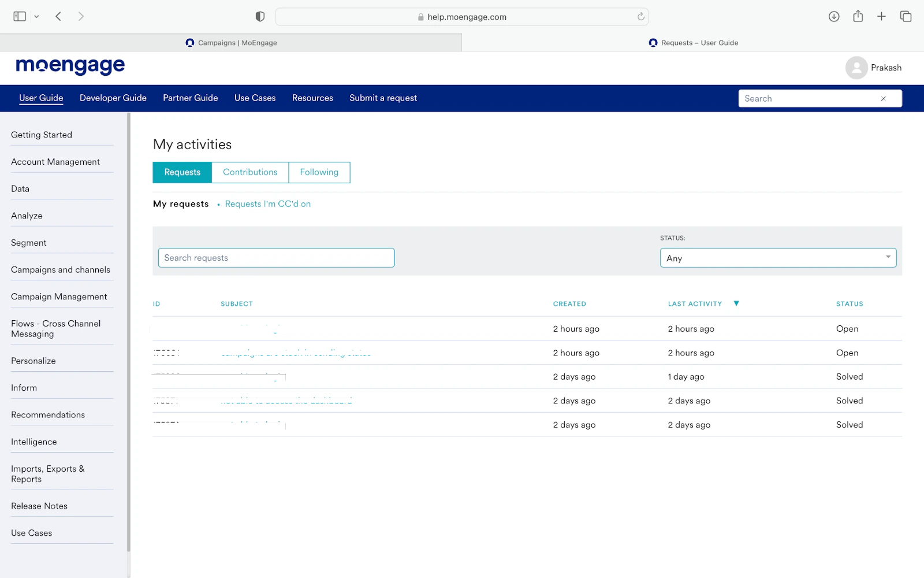Sort by the ID column header
924x578 pixels.
(x=157, y=304)
